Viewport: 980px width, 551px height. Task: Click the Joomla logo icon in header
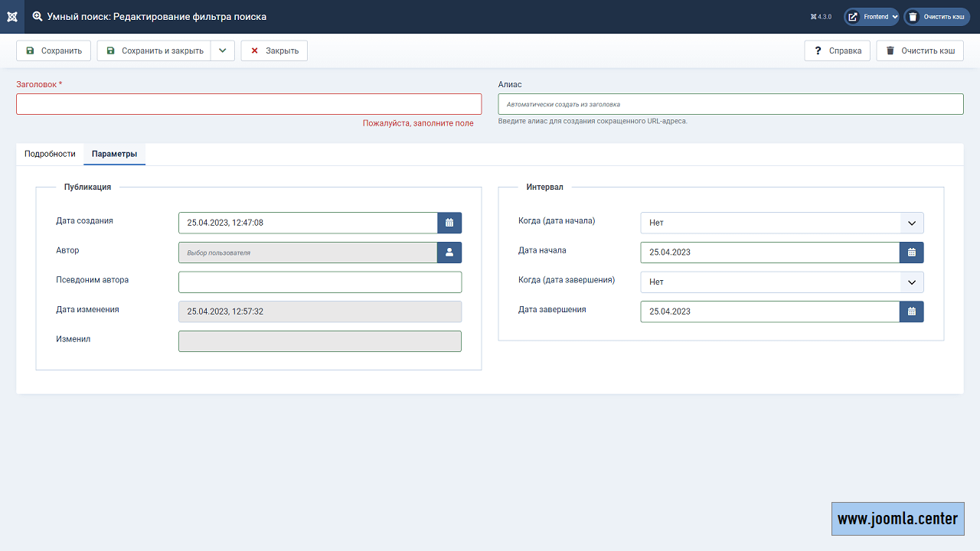coord(12,16)
